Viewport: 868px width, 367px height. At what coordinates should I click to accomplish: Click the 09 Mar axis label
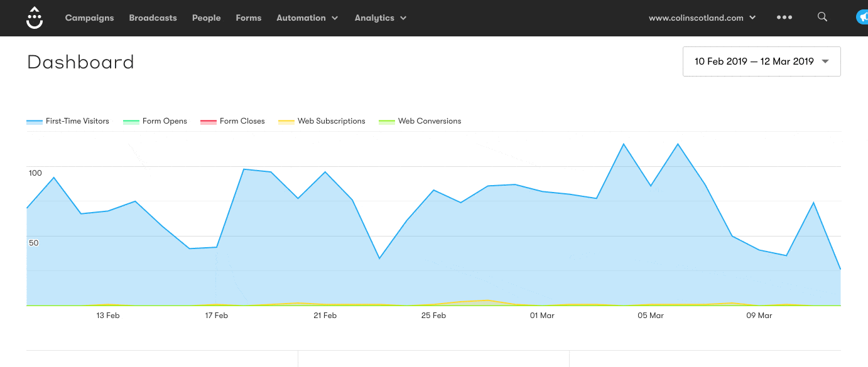[759, 316]
